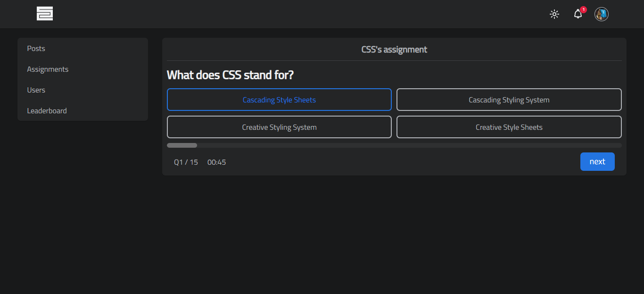
Task: Click the quiz progress bar
Action: pos(394,145)
